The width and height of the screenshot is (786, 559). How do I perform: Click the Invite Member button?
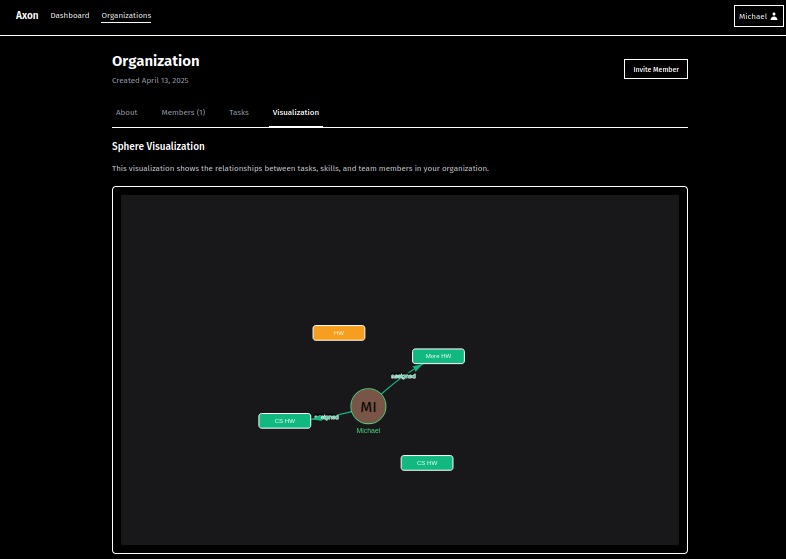tap(656, 69)
